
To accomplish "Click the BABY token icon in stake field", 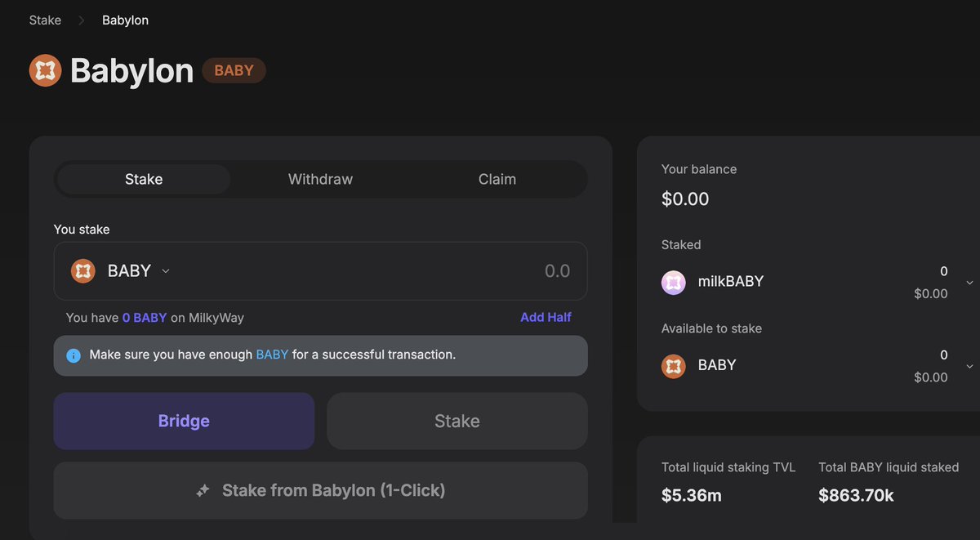I will [x=83, y=270].
